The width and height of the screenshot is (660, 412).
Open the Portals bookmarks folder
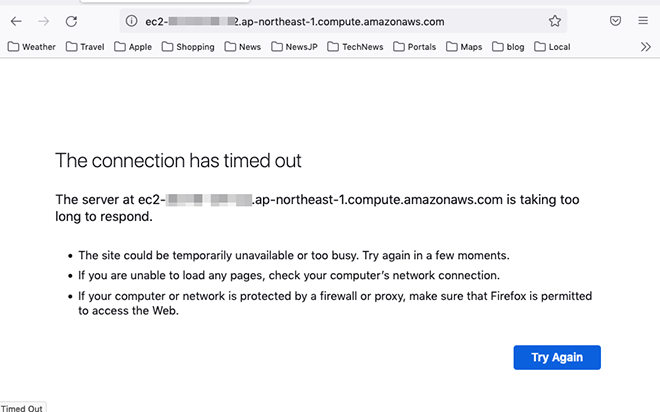tap(415, 47)
